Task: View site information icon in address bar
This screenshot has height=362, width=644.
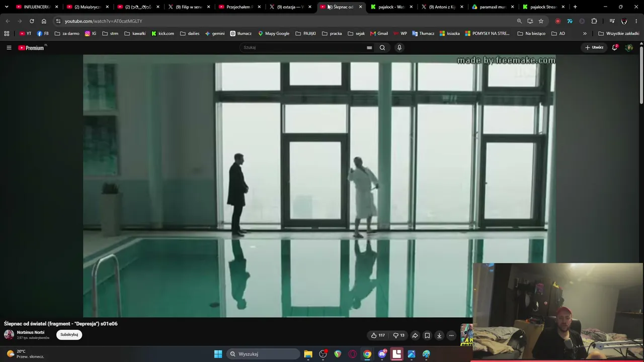Action: click(x=58, y=21)
